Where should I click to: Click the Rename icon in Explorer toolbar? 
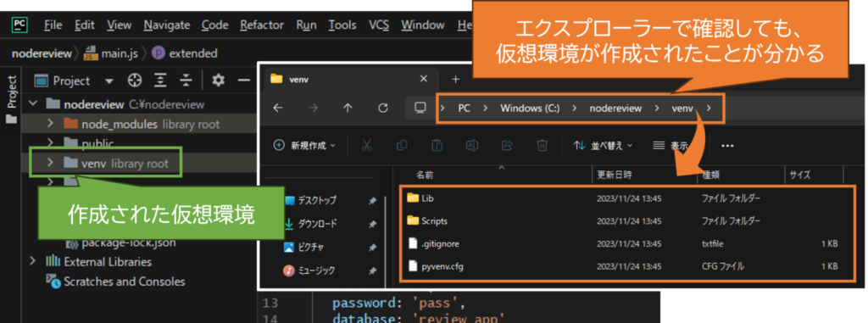471,145
